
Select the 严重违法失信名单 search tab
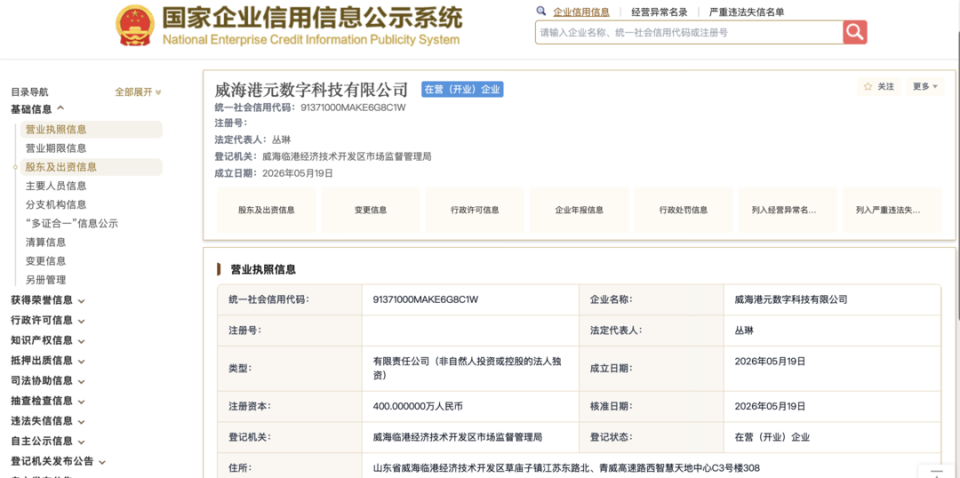pyautogui.click(x=746, y=12)
